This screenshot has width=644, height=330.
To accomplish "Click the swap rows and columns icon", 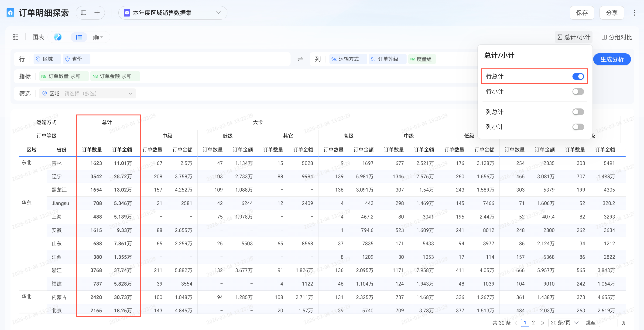I will pyautogui.click(x=300, y=59).
